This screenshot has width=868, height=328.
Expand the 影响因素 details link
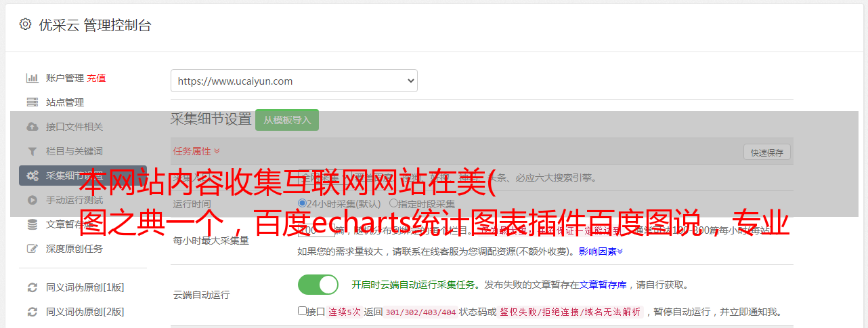(601, 251)
